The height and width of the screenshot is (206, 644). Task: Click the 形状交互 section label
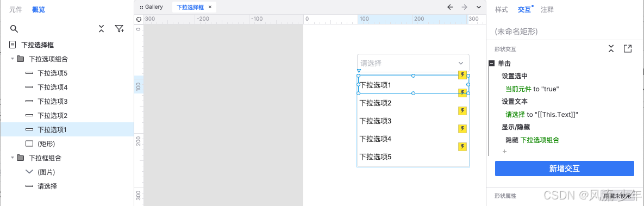505,49
